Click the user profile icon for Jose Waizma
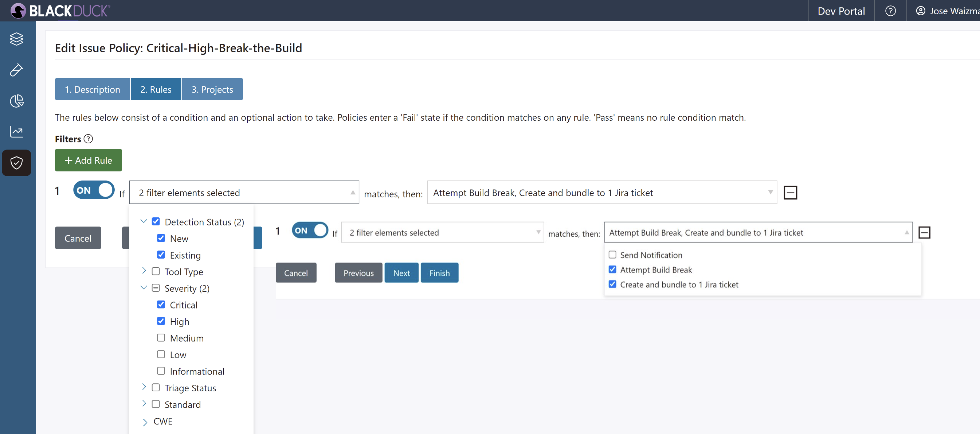The width and height of the screenshot is (980, 434). 920,10
